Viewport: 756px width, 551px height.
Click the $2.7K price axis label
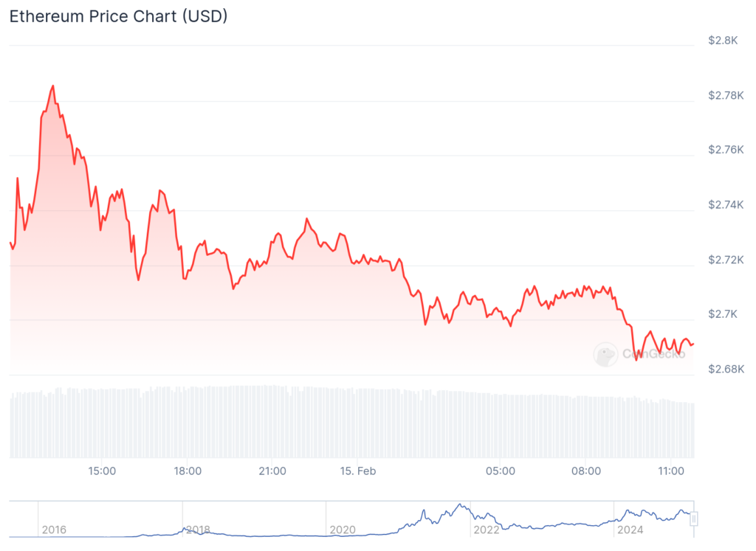point(723,314)
